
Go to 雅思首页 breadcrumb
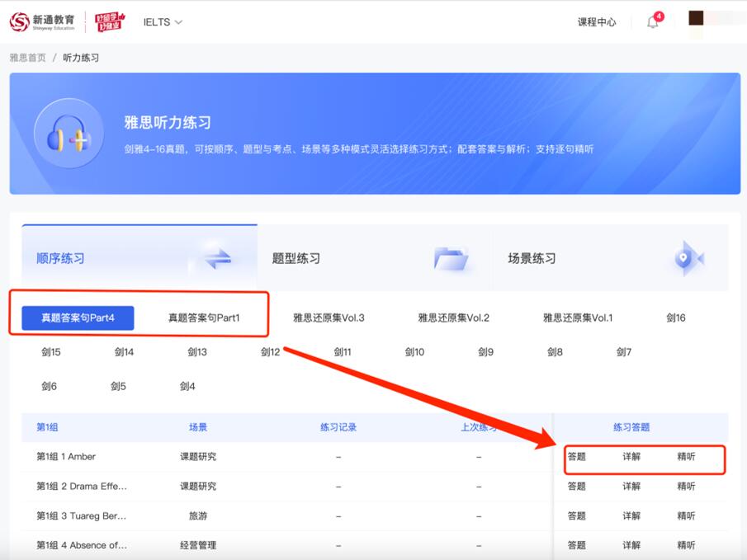pos(27,58)
